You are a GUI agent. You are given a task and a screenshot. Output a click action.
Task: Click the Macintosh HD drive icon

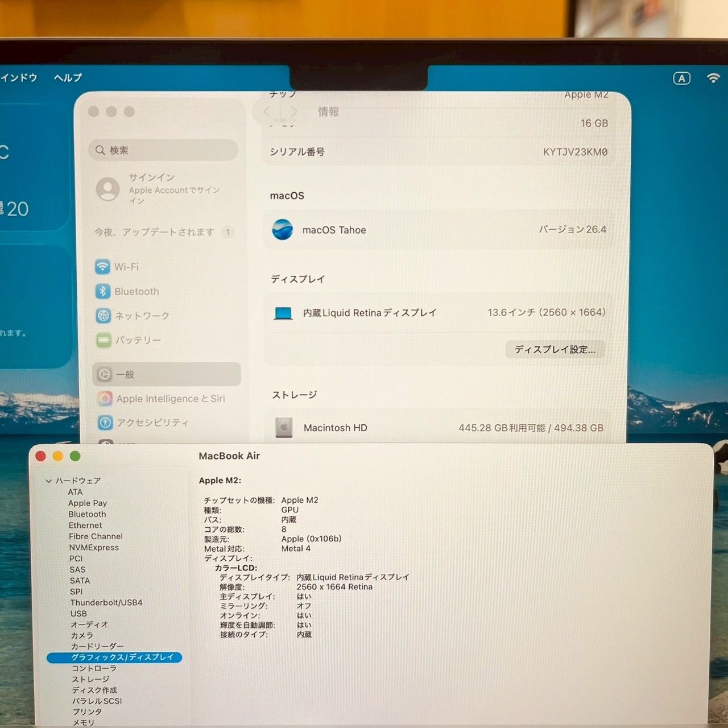pyautogui.click(x=284, y=428)
